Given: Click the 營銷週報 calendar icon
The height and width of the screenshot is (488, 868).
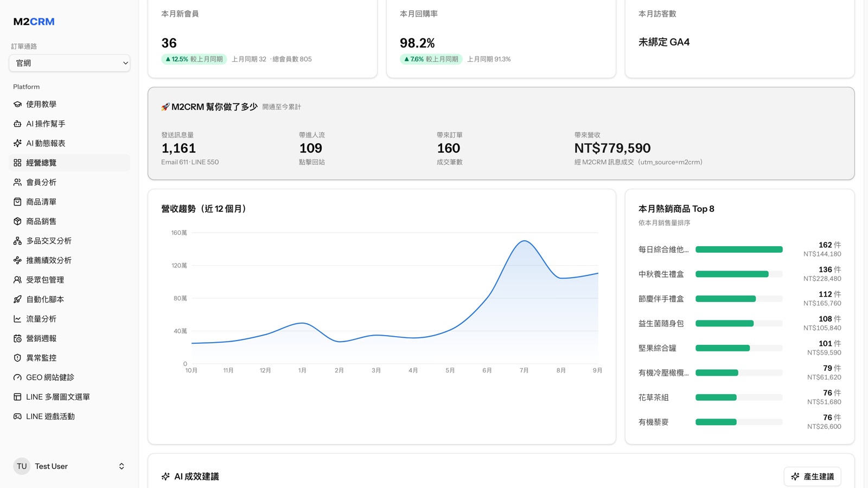Looking at the screenshot, I should [x=17, y=338].
